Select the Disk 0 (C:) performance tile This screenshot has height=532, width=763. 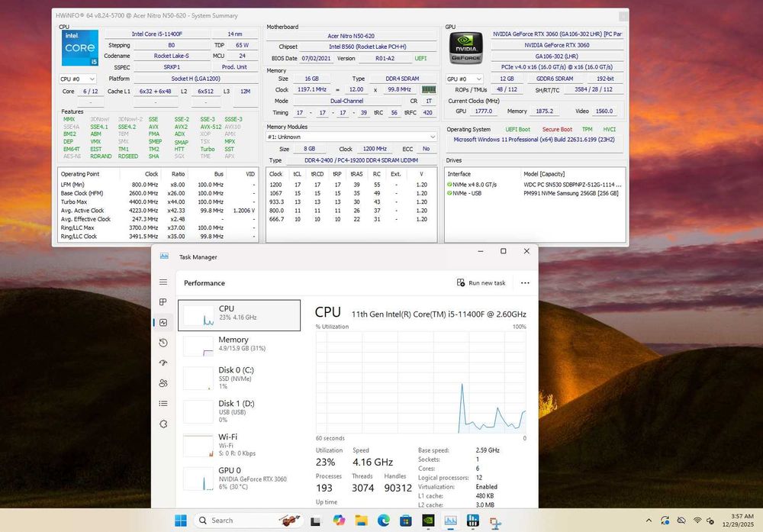click(x=239, y=378)
